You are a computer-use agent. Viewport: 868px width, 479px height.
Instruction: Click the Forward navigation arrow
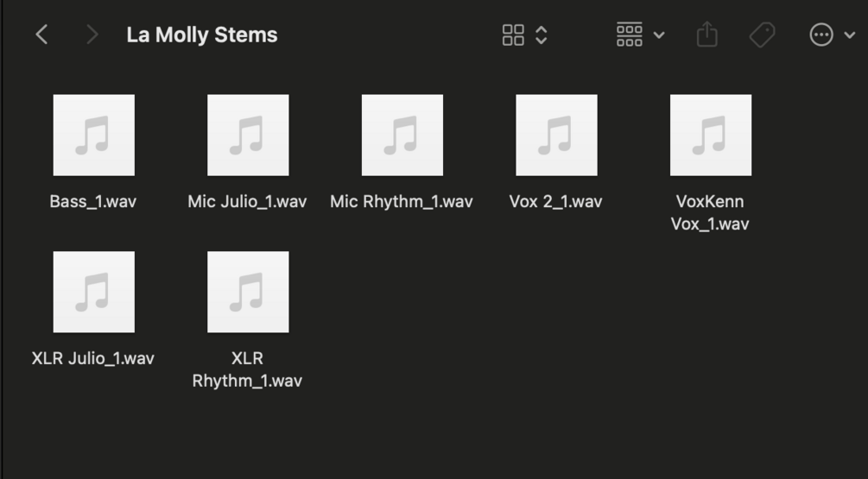click(92, 35)
